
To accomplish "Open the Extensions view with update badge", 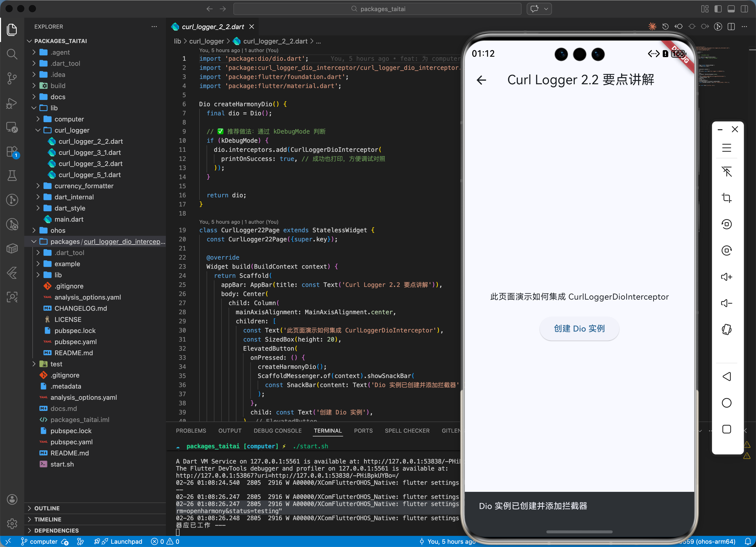I will click(x=12, y=152).
